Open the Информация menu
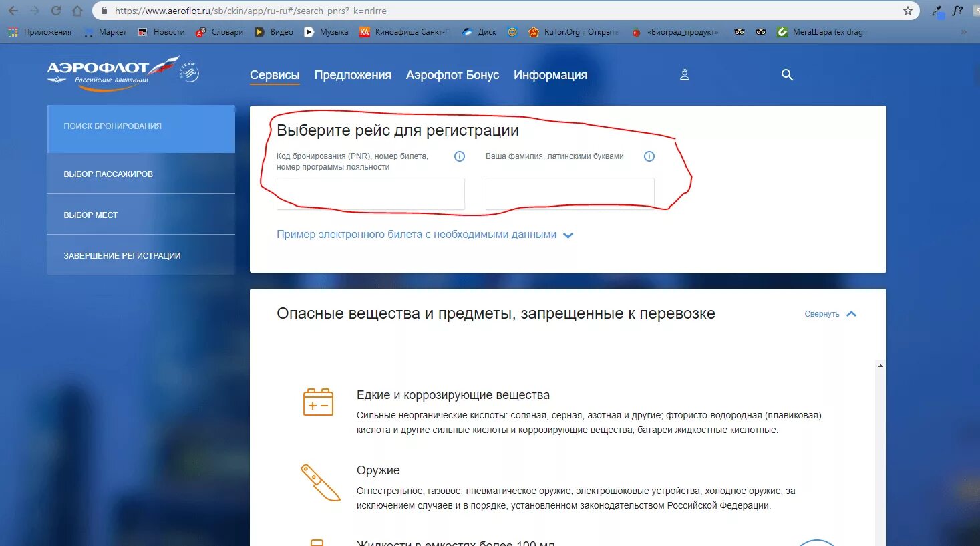Image resolution: width=980 pixels, height=546 pixels. (550, 75)
